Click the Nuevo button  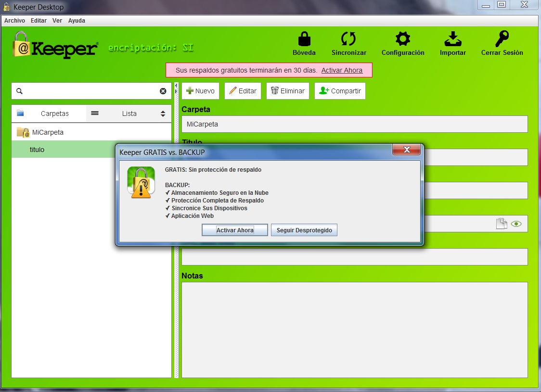[x=200, y=91]
